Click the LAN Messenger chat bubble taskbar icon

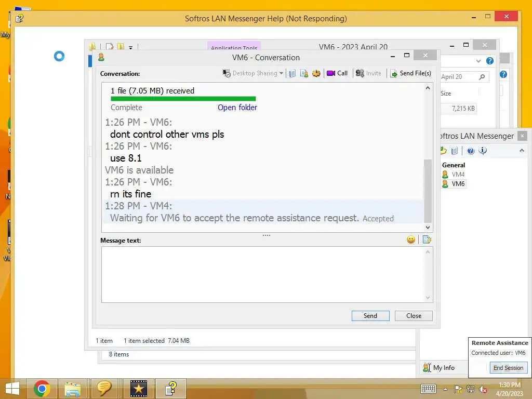coord(104,389)
